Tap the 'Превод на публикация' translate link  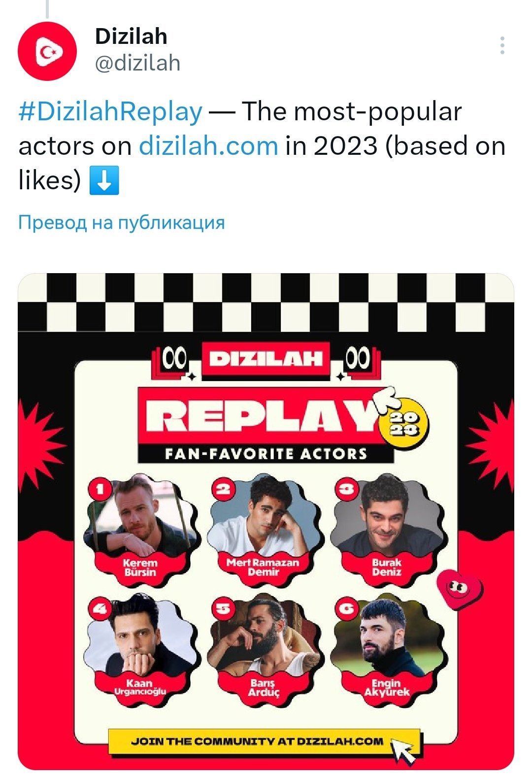tap(121, 223)
